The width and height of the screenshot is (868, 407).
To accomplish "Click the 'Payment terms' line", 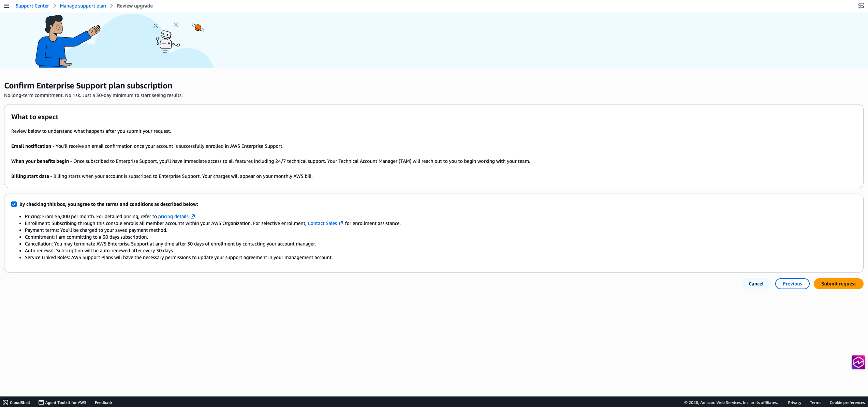I will (x=96, y=230).
